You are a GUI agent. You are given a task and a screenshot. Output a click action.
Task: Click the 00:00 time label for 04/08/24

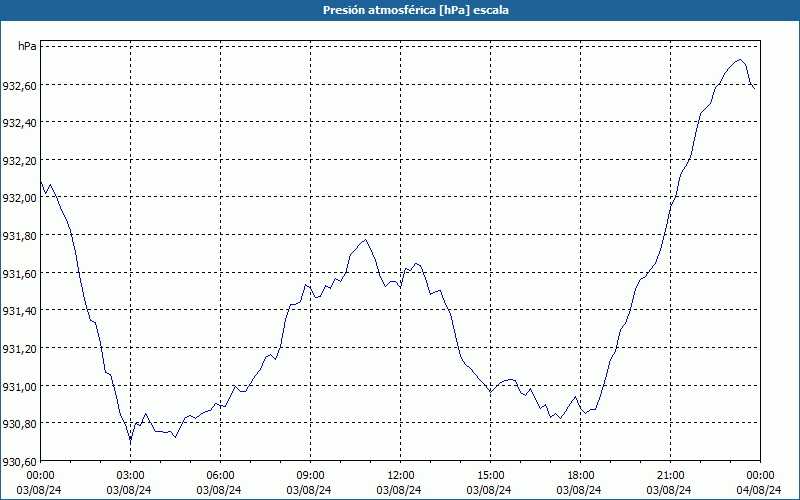(760, 476)
